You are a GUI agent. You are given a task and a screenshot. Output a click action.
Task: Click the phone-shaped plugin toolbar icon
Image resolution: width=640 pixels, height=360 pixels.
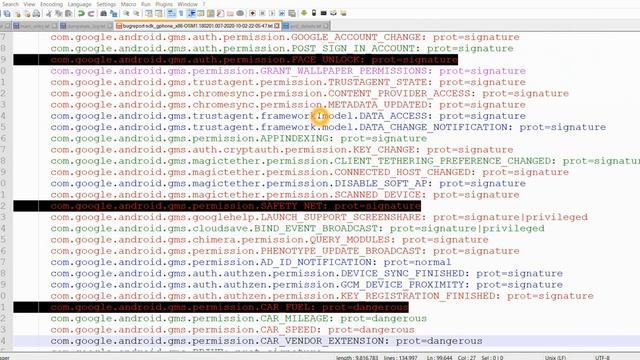(x=313, y=13)
